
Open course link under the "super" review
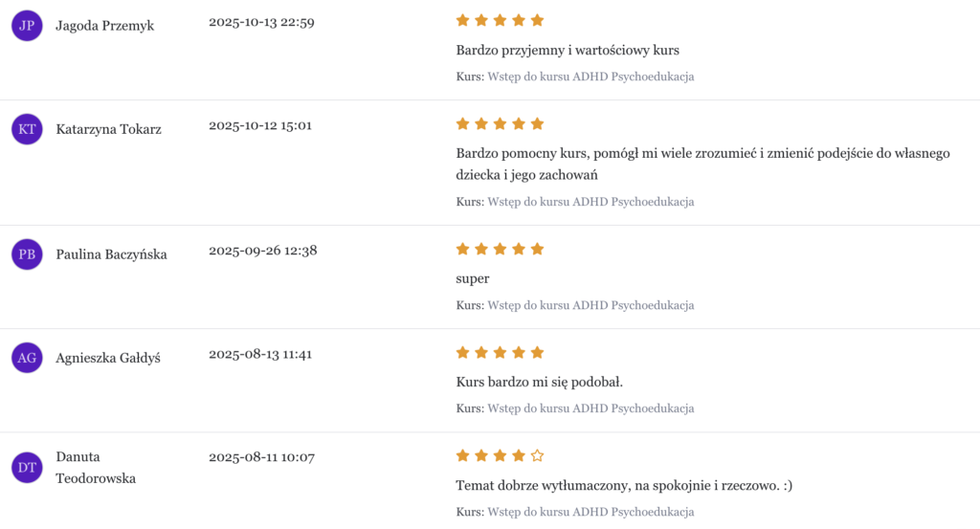590,305
